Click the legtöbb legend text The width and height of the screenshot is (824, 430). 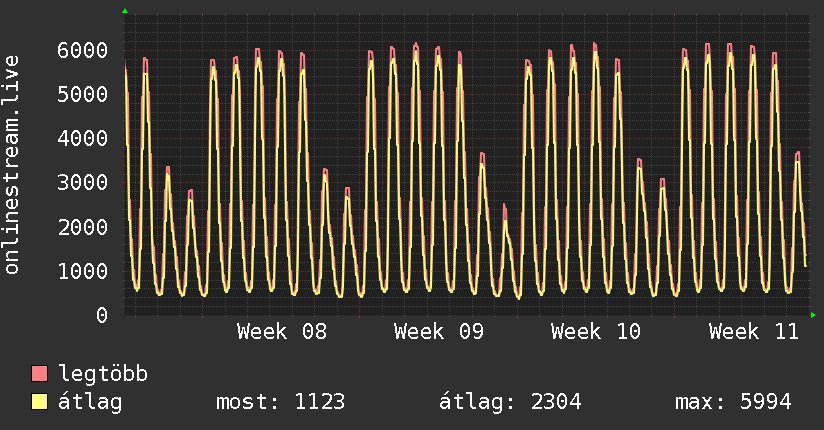(x=104, y=374)
